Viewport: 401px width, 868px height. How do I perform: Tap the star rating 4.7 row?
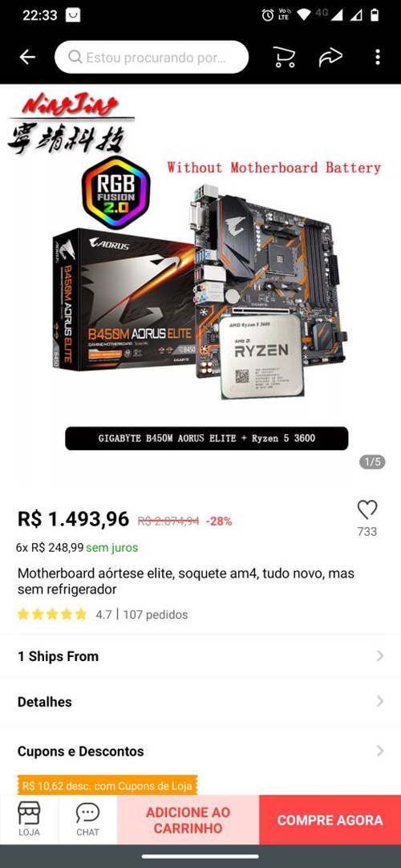[103, 614]
